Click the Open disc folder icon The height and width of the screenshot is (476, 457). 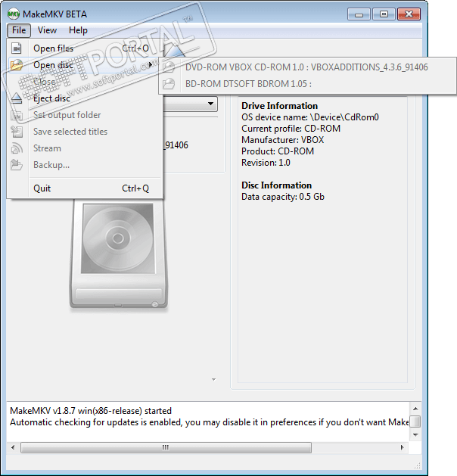tap(17, 65)
